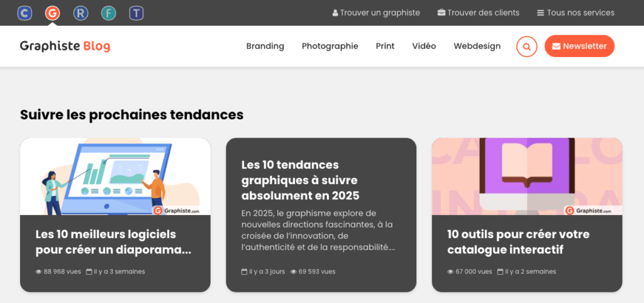Screen dimensions: 644x303
Task: Read the 10 tendances graphiques 2025 article
Action: [300, 180]
